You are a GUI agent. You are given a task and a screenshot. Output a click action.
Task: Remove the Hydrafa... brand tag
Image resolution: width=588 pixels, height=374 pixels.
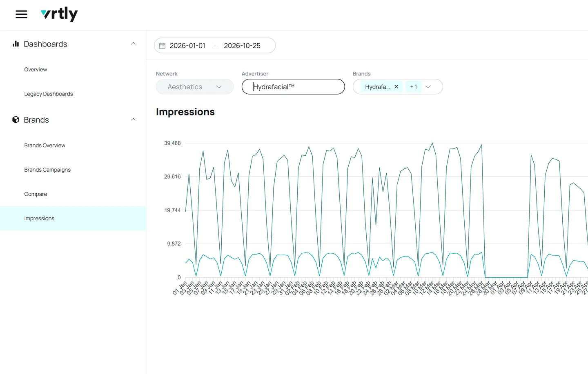pyautogui.click(x=396, y=87)
